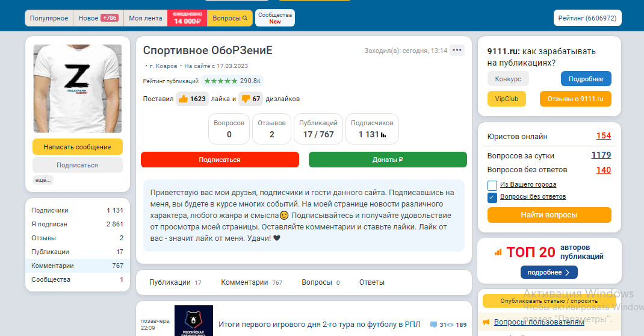Image resolution: width=644 pixels, height=336 pixels.
Task: Click the green star publication rating
Action: pos(221,81)
